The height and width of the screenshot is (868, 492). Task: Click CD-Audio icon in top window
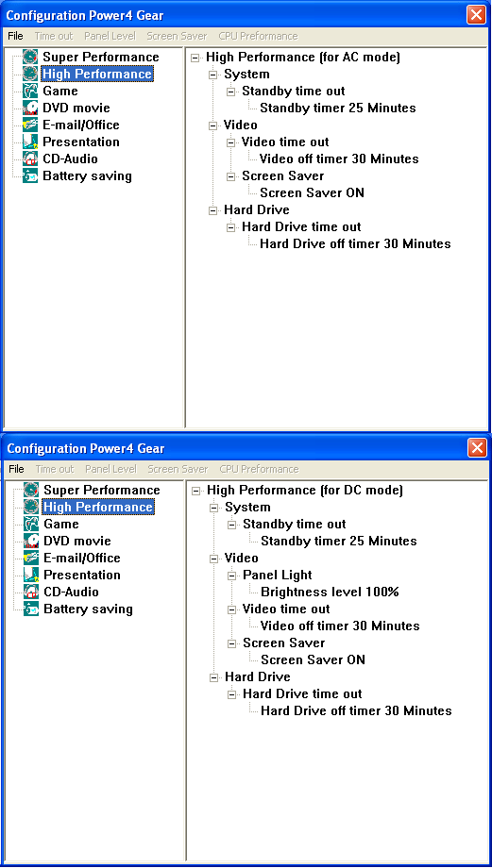[x=30, y=159]
